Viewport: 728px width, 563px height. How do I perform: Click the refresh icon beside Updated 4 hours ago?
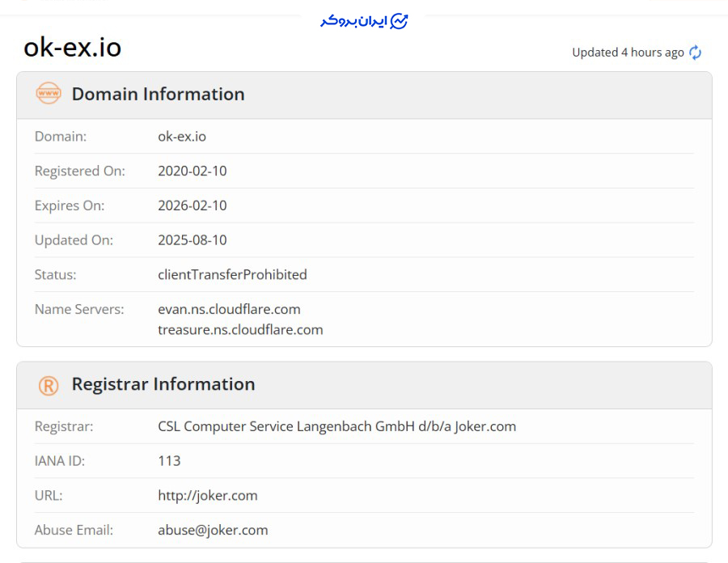695,53
